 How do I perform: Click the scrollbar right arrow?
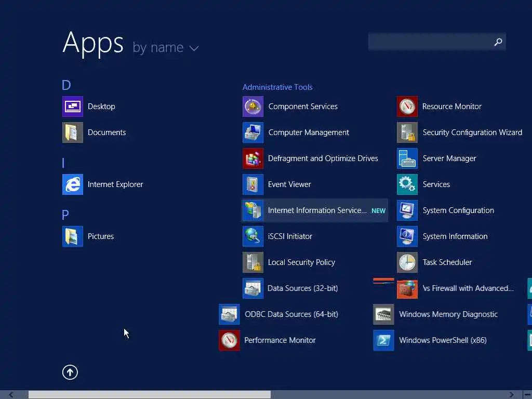pos(511,395)
